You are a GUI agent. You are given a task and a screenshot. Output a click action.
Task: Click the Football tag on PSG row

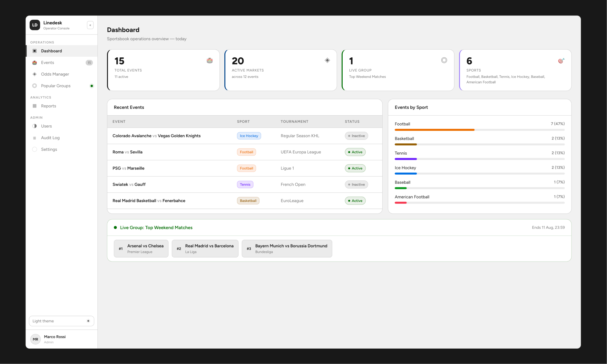[246, 168]
